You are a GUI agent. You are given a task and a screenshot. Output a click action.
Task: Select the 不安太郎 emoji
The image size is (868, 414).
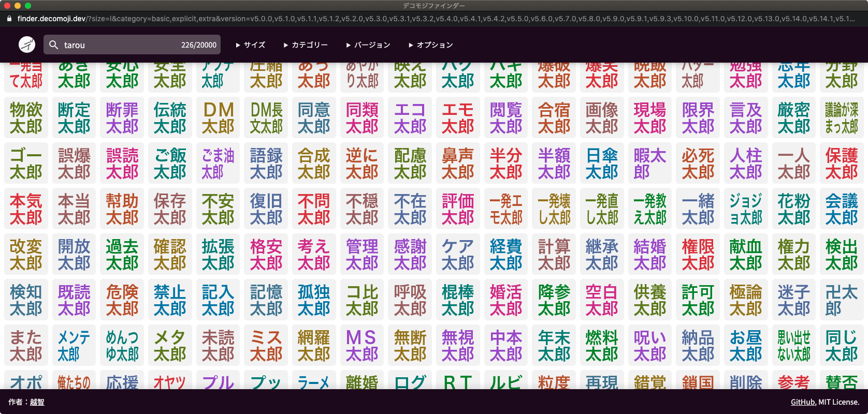click(x=218, y=209)
